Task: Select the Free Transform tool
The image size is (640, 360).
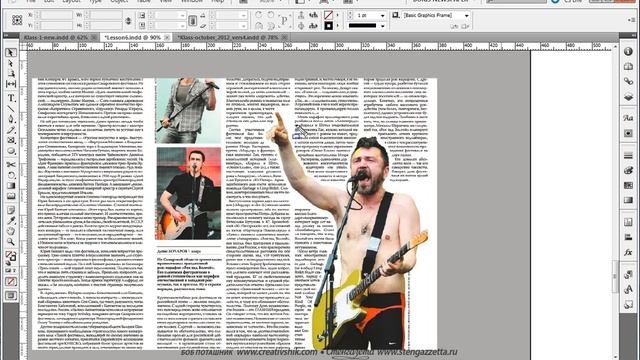Action: point(11,175)
